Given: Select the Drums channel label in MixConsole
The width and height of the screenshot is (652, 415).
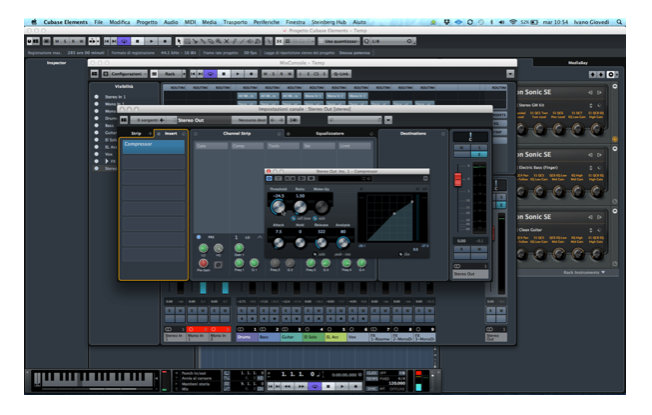Looking at the screenshot, I should [x=248, y=337].
